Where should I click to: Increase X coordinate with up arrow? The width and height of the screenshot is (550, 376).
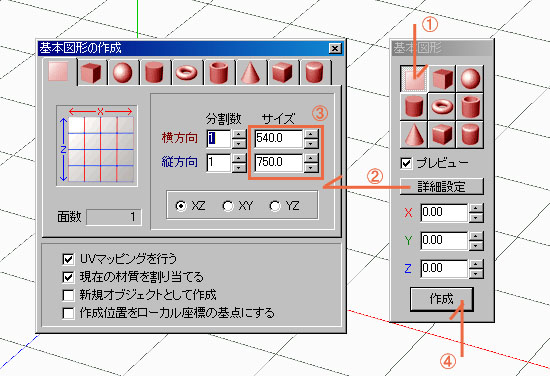pyautogui.click(x=476, y=208)
